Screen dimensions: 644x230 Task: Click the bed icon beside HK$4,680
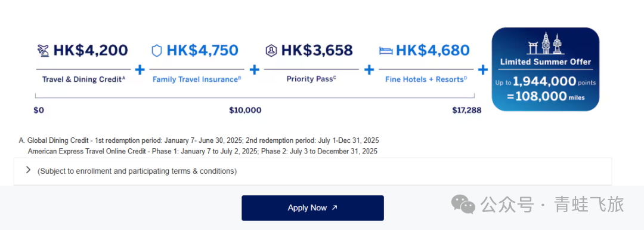tap(385, 51)
